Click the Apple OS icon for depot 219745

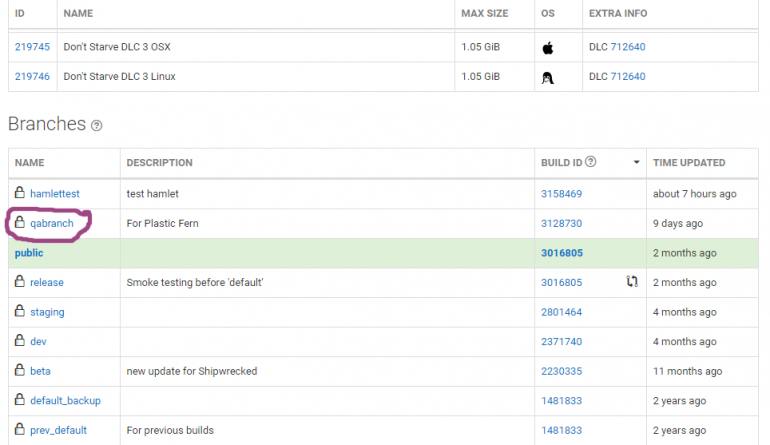(x=548, y=48)
